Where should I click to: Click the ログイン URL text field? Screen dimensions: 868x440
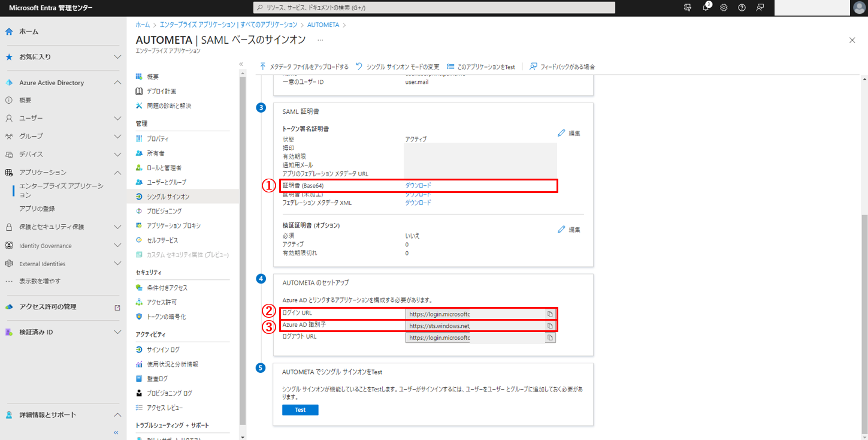click(x=474, y=314)
